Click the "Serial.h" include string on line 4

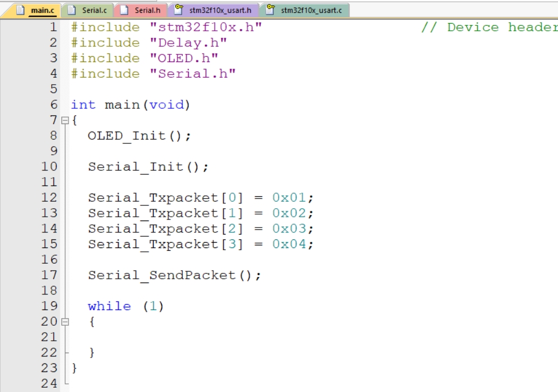(x=192, y=74)
